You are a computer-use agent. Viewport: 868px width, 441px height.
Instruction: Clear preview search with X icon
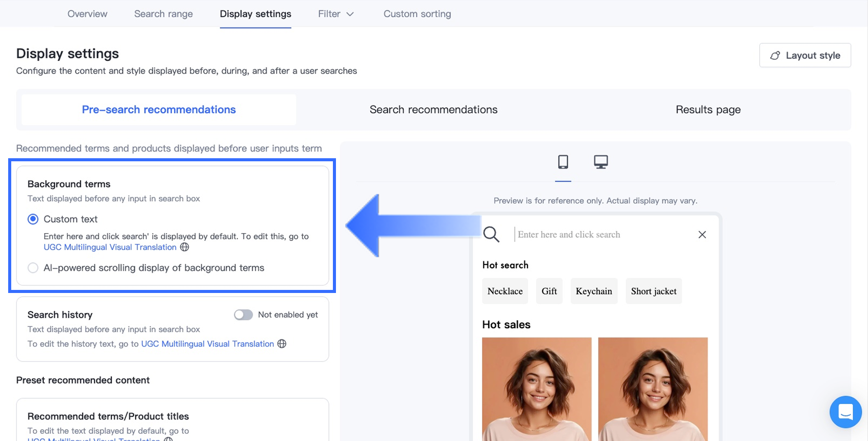(x=702, y=234)
